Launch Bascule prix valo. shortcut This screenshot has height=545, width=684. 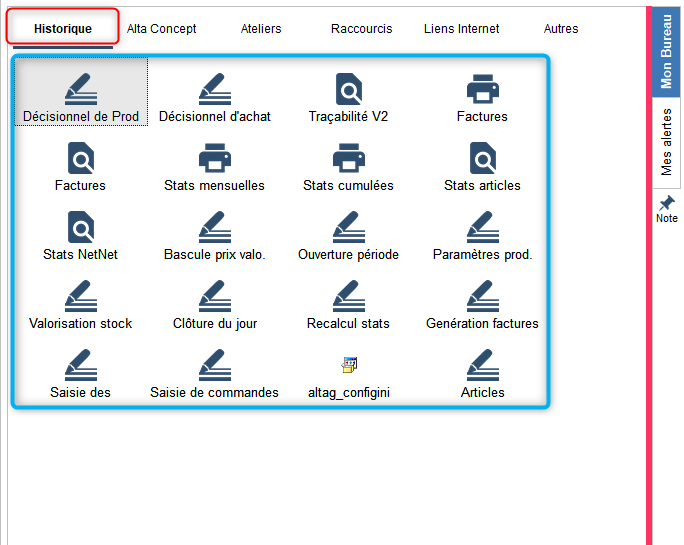pos(214,228)
